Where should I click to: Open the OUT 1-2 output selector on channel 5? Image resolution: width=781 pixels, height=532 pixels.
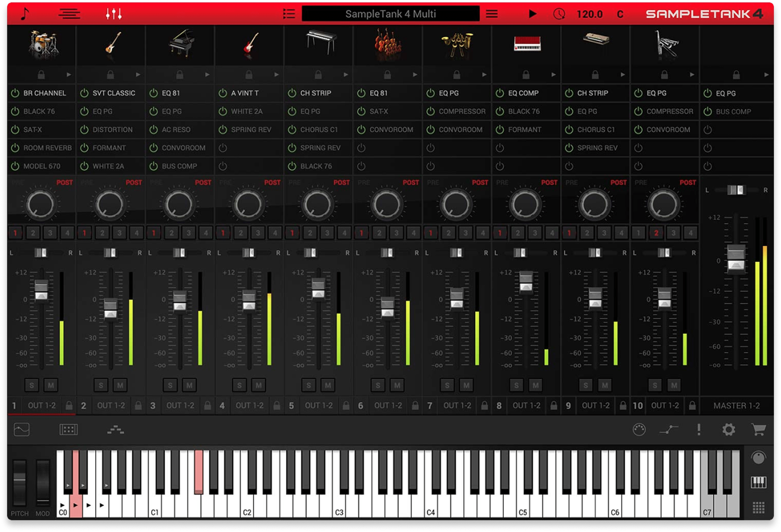(x=318, y=405)
